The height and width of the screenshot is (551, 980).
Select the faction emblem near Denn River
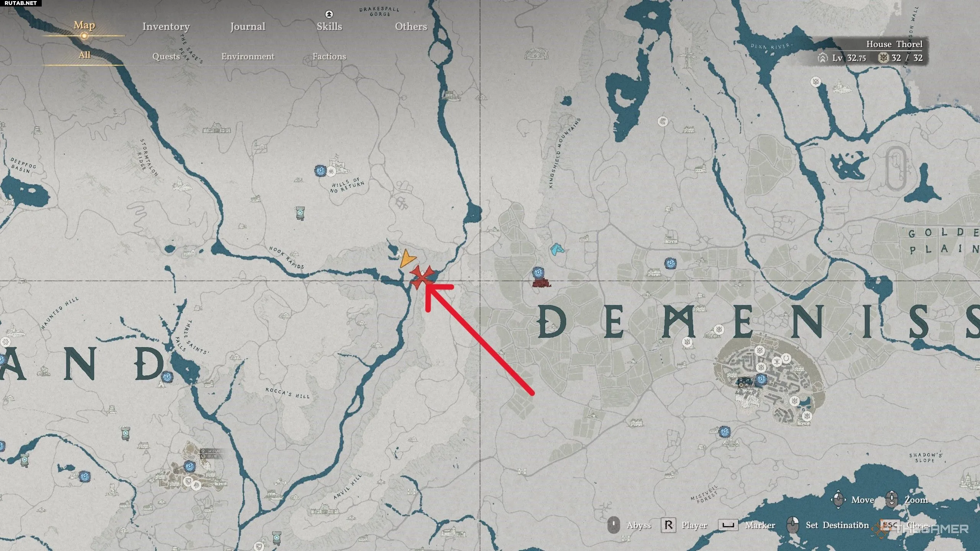click(816, 82)
